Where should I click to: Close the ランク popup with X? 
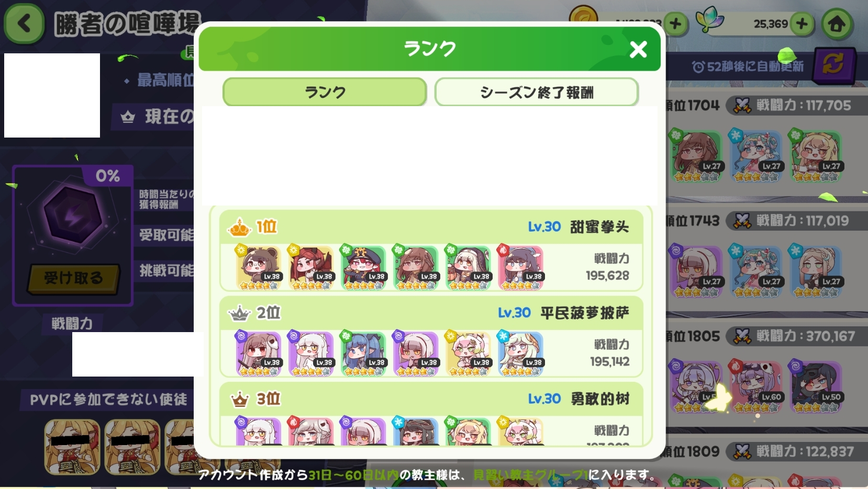(638, 49)
